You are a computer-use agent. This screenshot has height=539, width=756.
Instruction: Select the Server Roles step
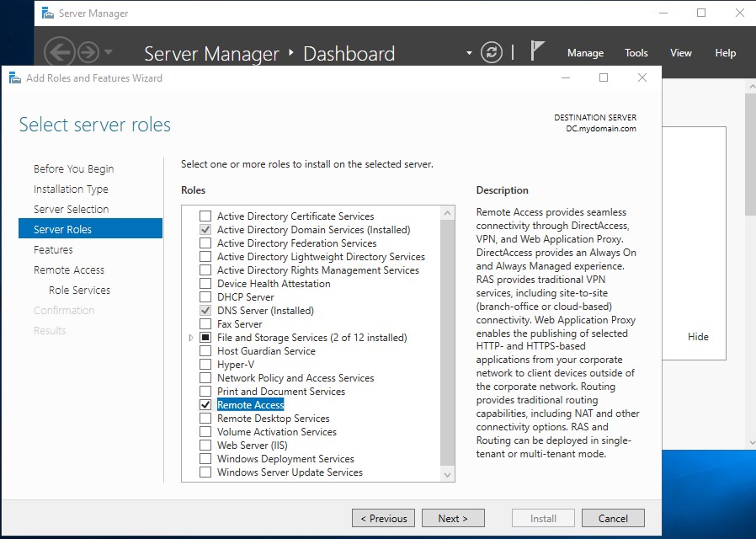click(x=90, y=228)
